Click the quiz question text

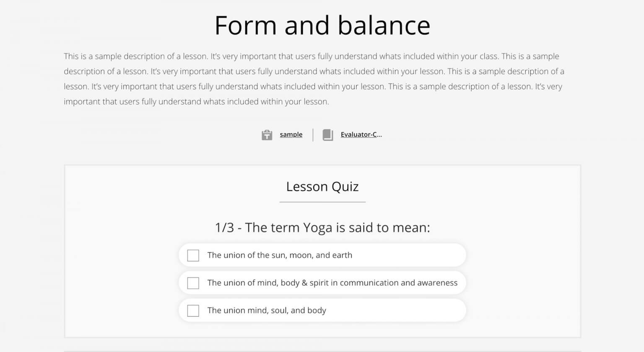tap(322, 227)
